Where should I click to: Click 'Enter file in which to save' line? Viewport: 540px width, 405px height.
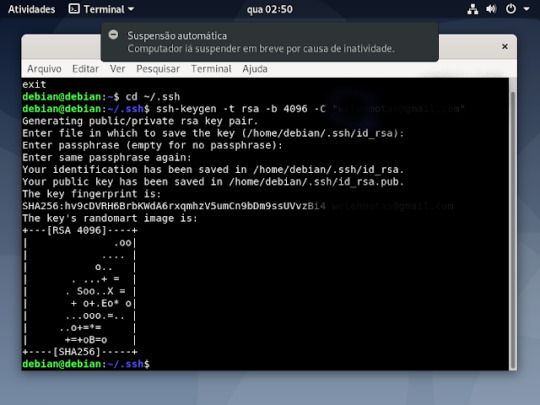(x=213, y=133)
